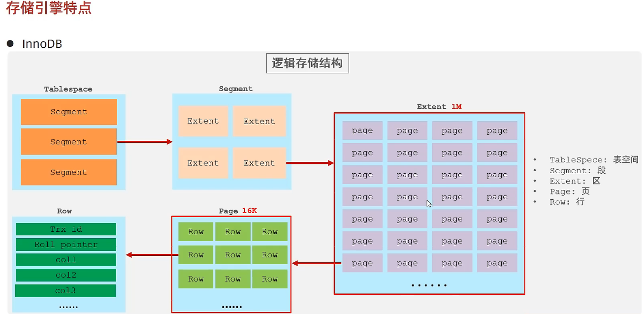Select the Row heading above the Trx id box
Screen dimensions: 644x314
pos(64,211)
